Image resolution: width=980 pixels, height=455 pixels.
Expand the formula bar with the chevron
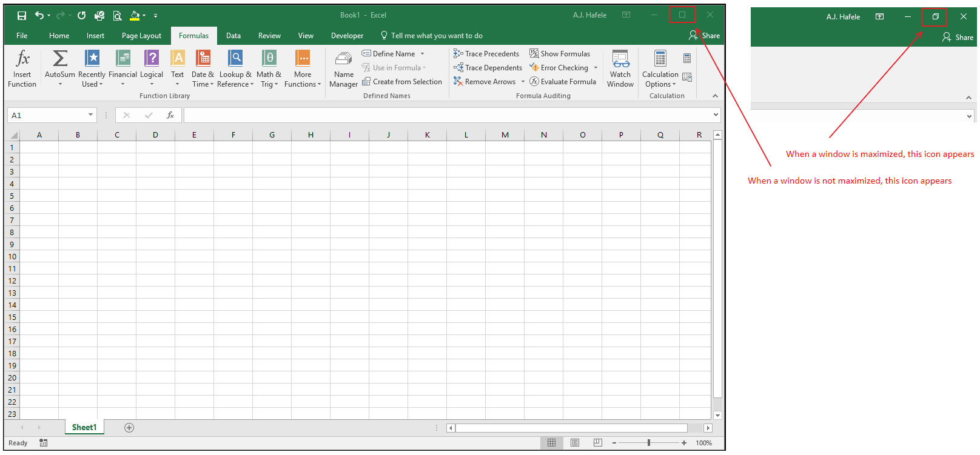(716, 115)
